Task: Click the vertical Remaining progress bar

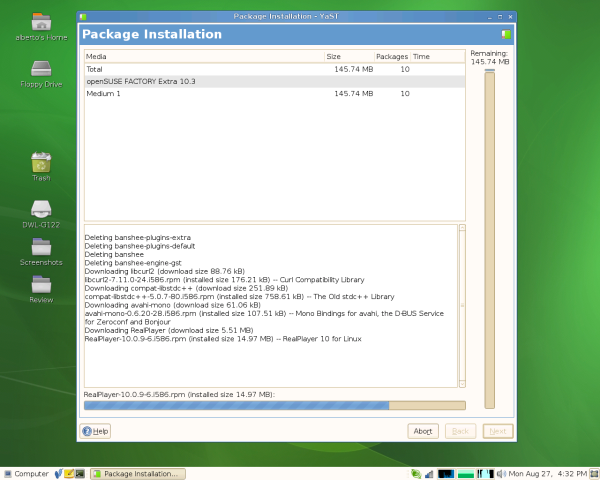Action: click(489, 240)
